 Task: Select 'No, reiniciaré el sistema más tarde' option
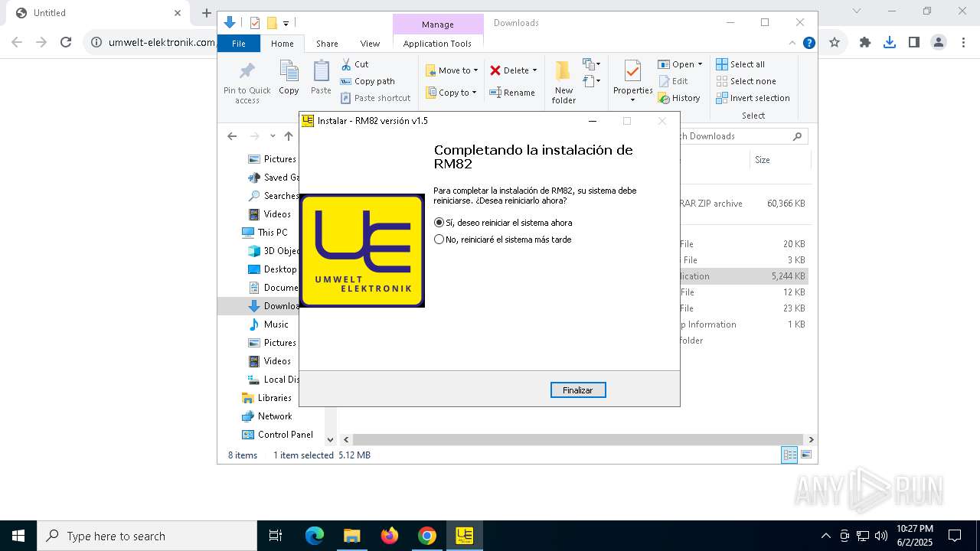pos(502,240)
